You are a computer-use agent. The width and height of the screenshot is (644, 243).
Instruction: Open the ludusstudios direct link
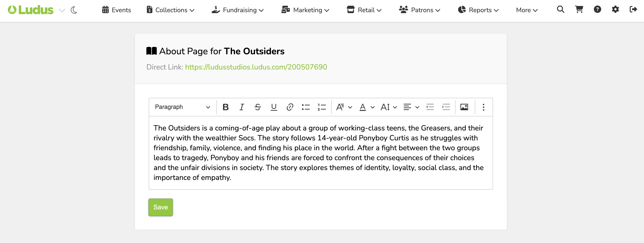tap(256, 67)
